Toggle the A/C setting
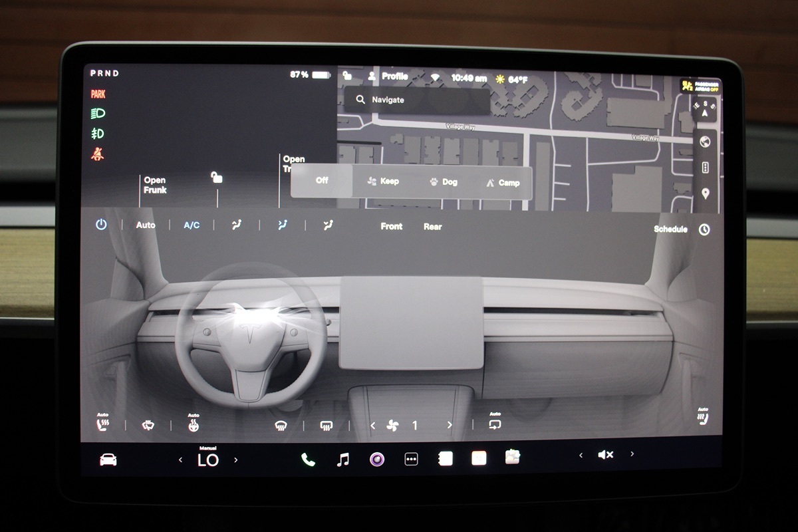This screenshot has height=532, width=798. (192, 225)
